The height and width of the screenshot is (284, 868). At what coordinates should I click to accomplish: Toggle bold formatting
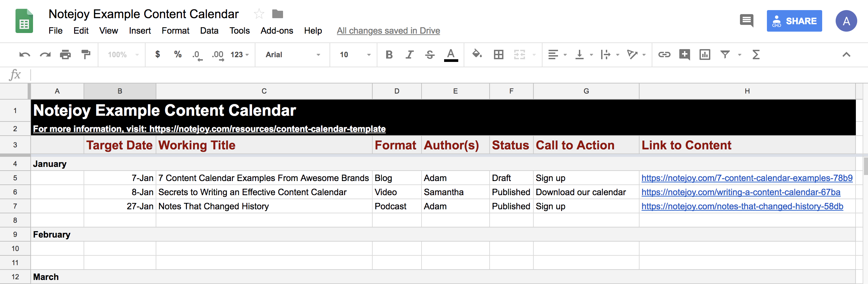pos(389,55)
